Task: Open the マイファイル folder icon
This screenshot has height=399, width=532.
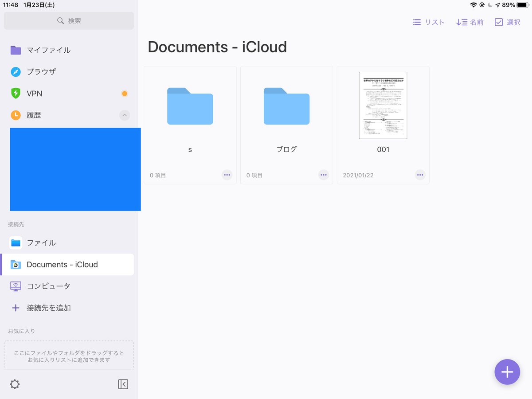Action: tap(16, 50)
